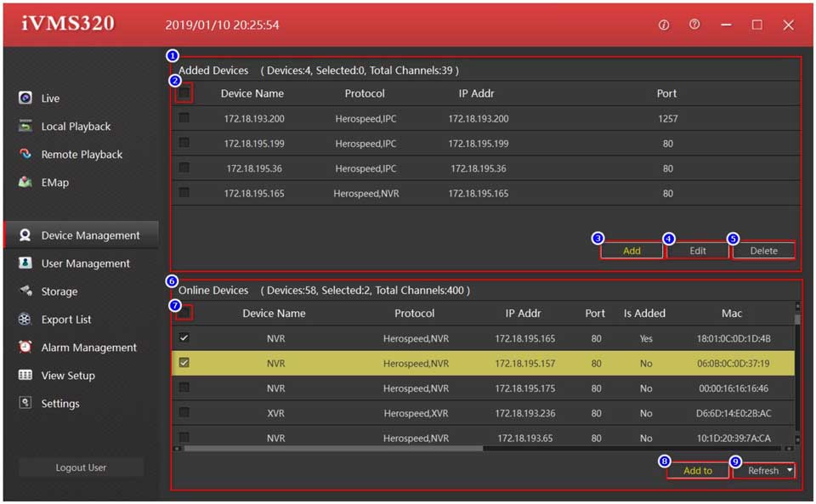816x504 pixels.
Task: Go to View Setup section
Action: (x=68, y=376)
